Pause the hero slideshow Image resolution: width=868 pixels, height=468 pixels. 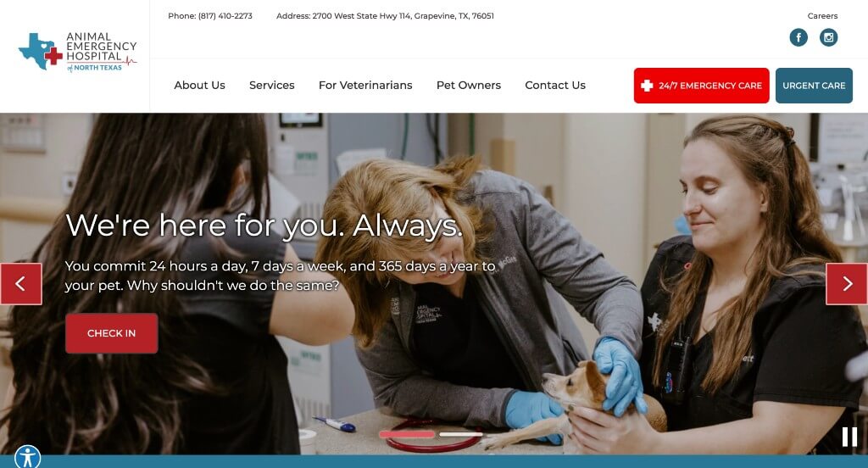[x=849, y=437]
